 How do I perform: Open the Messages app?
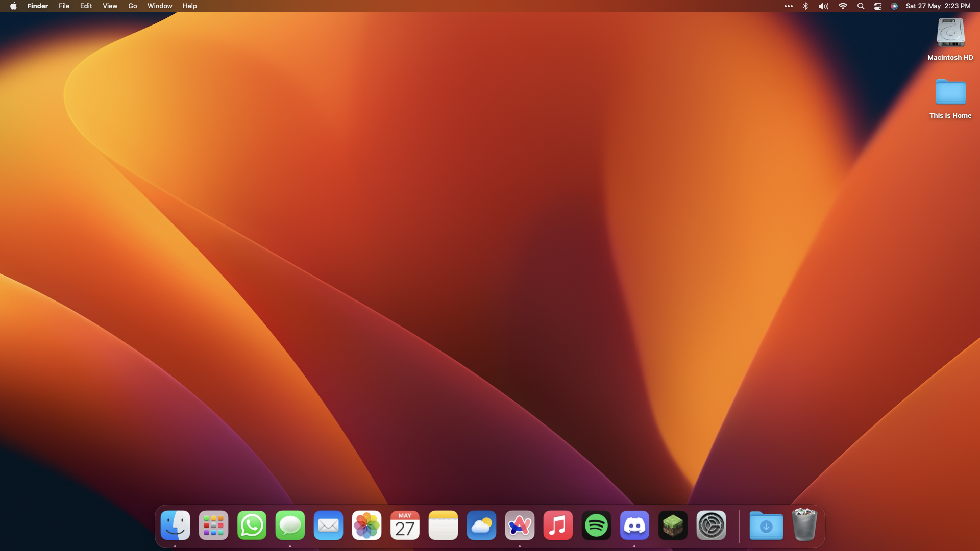[290, 525]
